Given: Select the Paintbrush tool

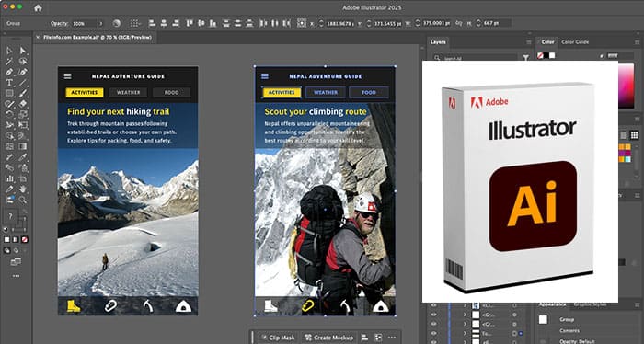Looking at the screenshot, I should pyautogui.click(x=23, y=94).
